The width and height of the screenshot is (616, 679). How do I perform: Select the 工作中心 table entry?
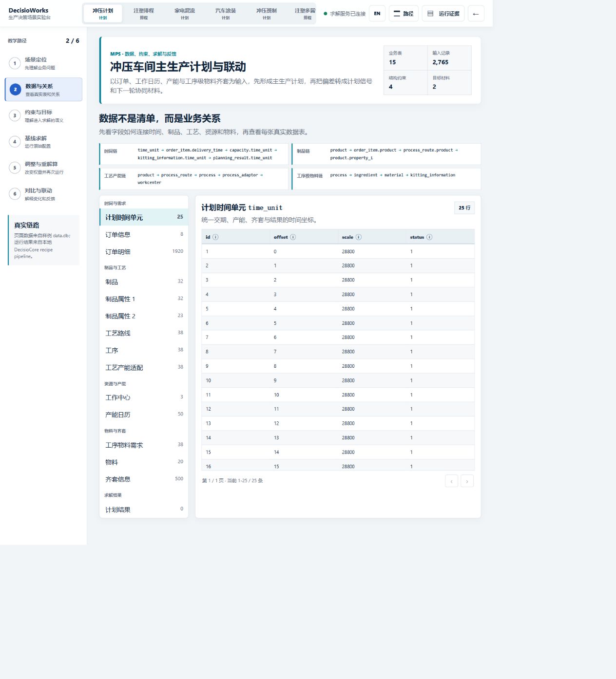coord(144,397)
